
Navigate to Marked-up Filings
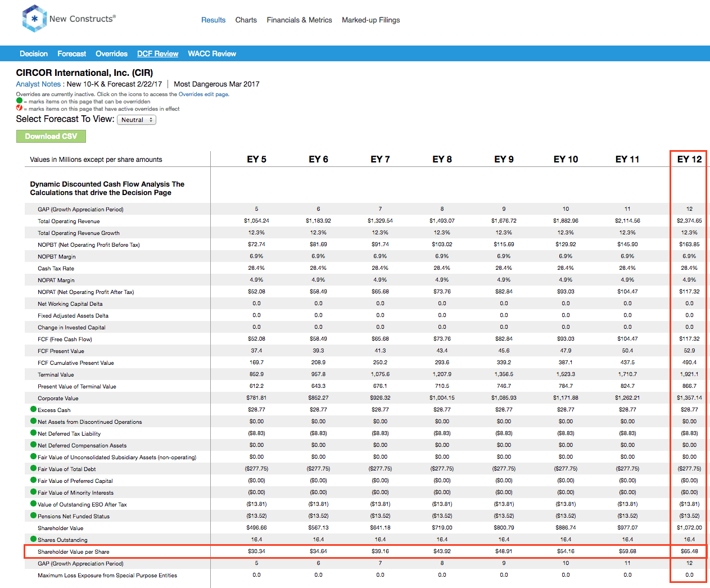coord(371,20)
